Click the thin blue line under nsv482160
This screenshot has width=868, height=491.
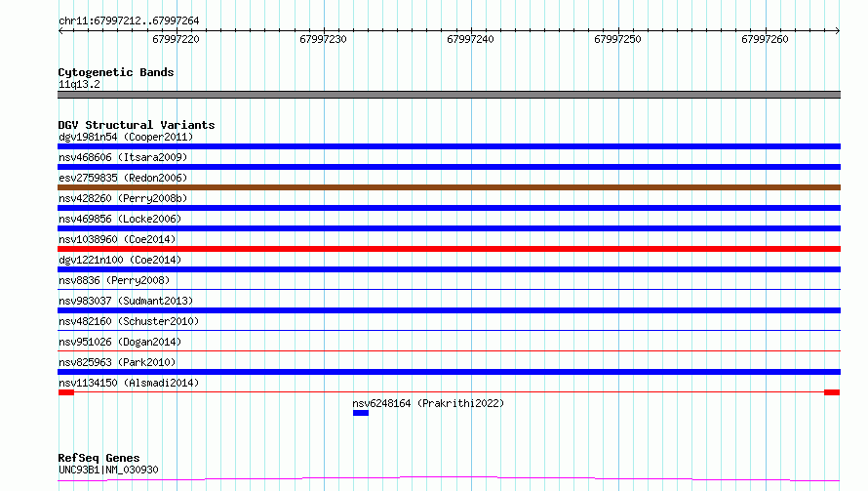pos(449,330)
